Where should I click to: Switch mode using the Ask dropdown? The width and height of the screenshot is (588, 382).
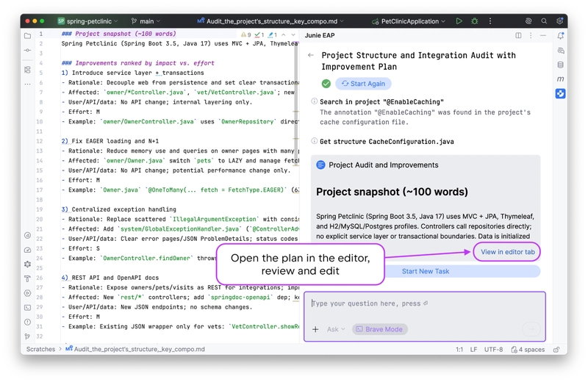pyautogui.click(x=335, y=329)
